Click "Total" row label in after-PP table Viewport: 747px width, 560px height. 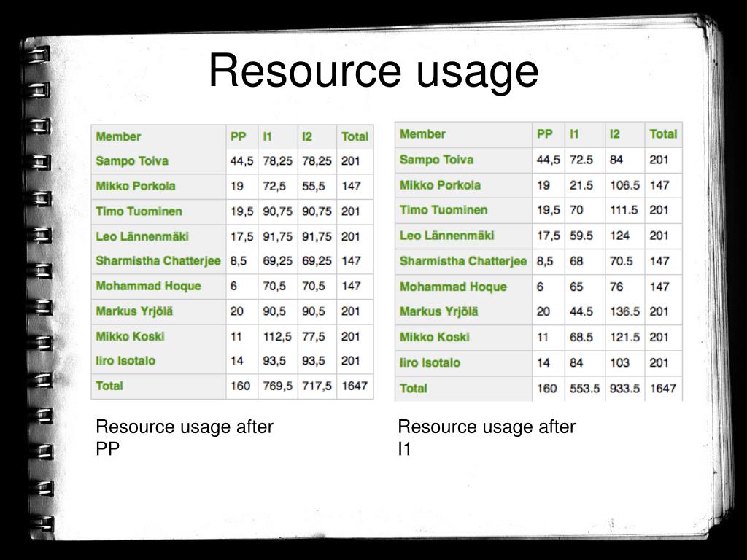click(x=109, y=386)
